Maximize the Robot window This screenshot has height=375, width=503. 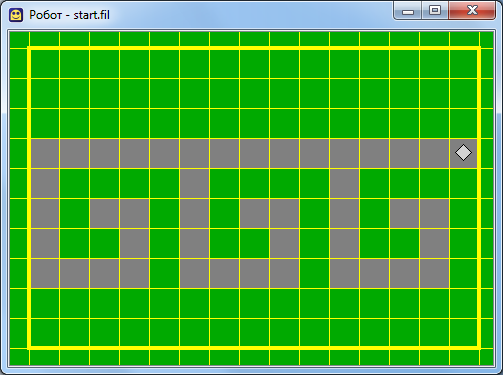click(435, 11)
